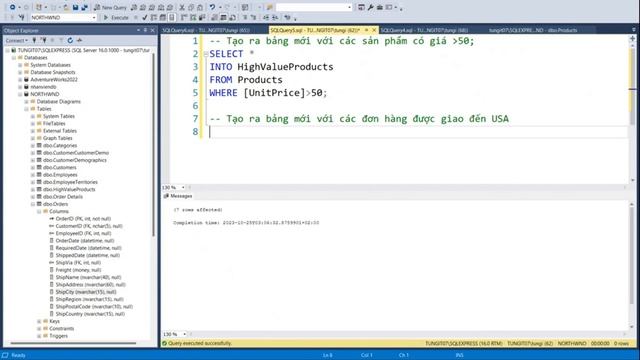
Task: Close the Object Explorer panel
Action: click(x=153, y=30)
